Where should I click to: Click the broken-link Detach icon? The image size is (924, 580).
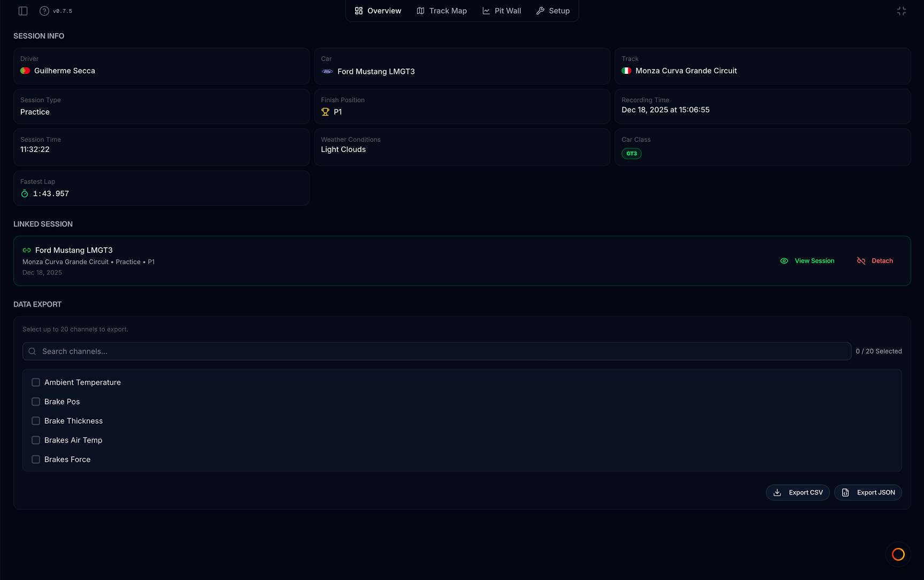861,261
